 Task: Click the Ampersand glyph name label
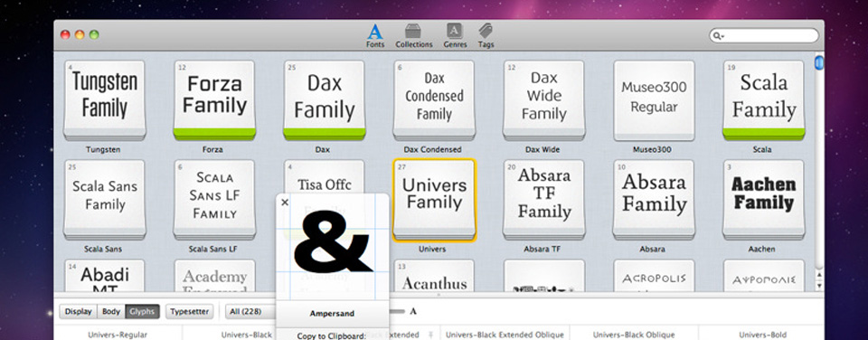(332, 314)
